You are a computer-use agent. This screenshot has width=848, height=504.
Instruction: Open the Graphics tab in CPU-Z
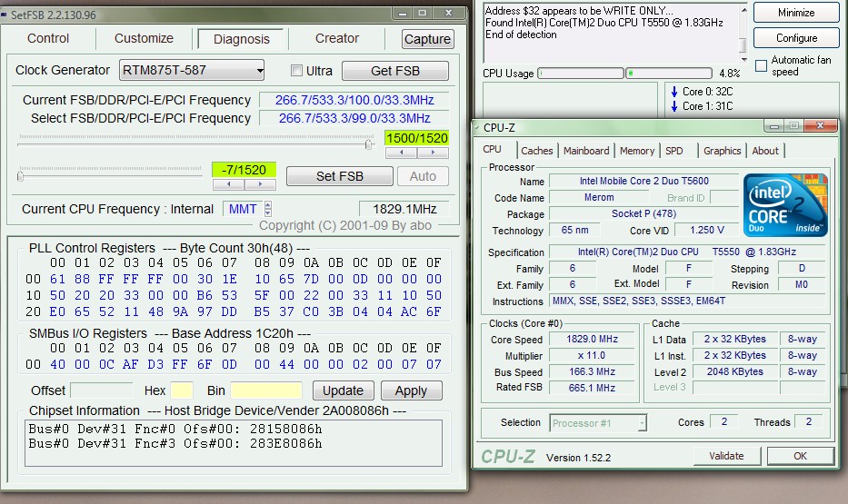pyautogui.click(x=722, y=151)
